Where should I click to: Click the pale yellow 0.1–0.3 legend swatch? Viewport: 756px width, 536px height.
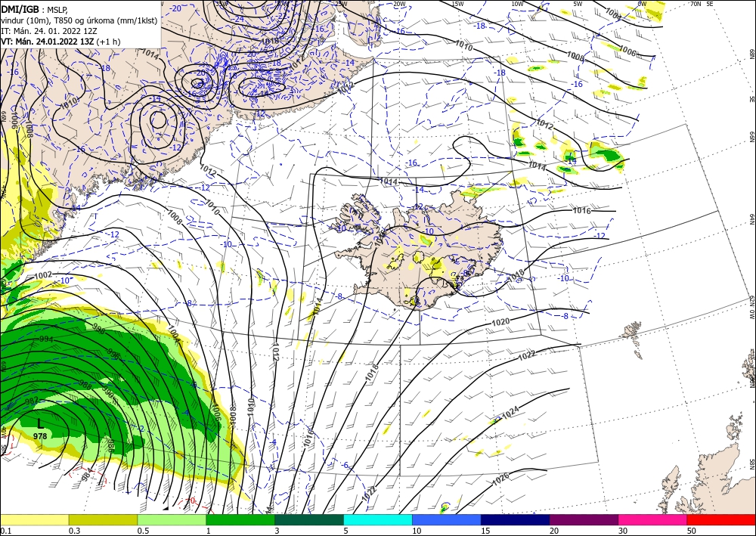pos(34,519)
